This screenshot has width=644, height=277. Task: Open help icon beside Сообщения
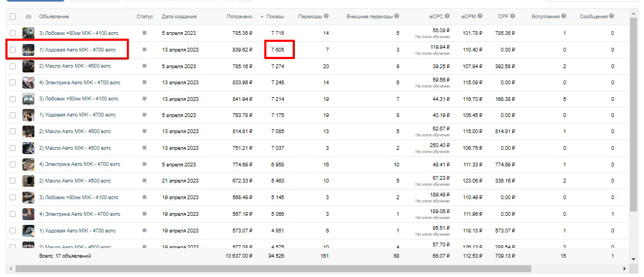pos(612,17)
